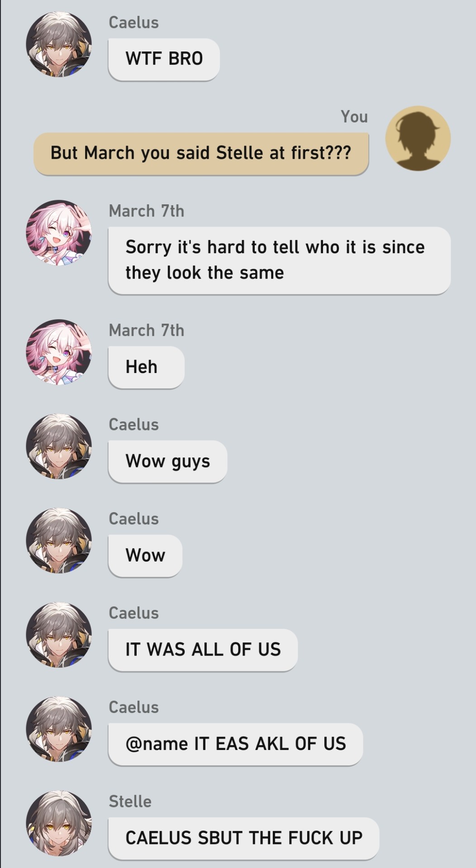Image resolution: width=476 pixels, height=868 pixels.
Task: Click the "You" sender label
Action: 354,117
